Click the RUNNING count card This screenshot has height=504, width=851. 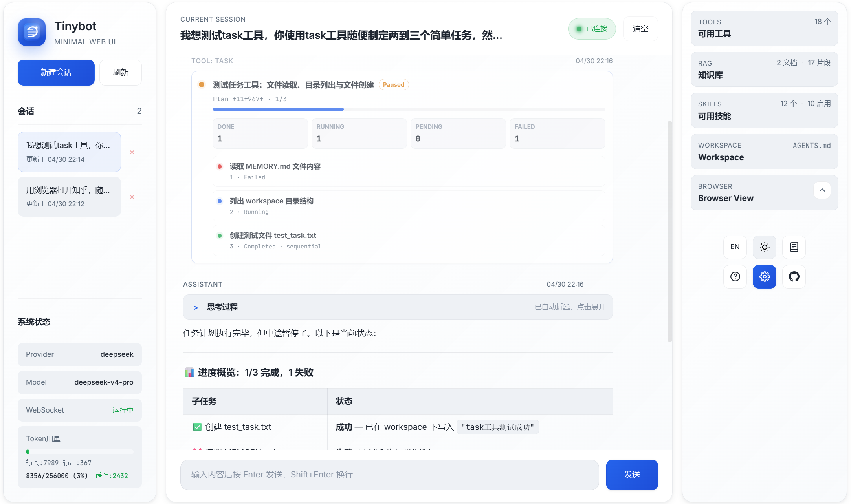pos(359,133)
